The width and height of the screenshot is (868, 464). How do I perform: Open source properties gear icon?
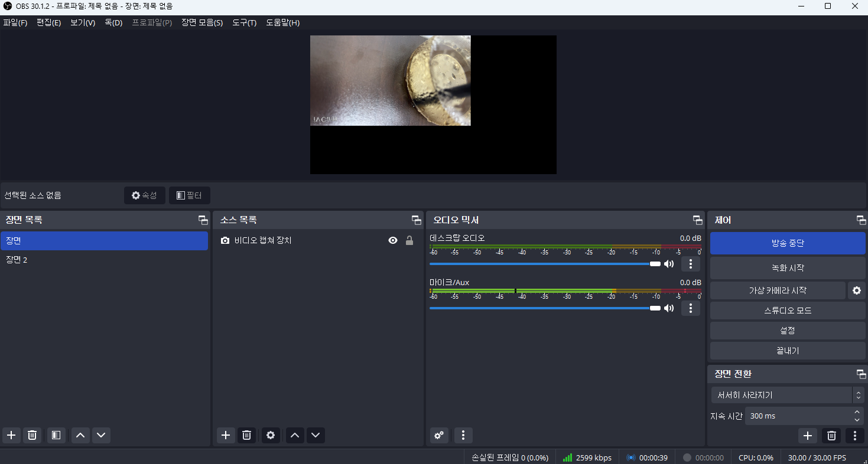coord(271,436)
